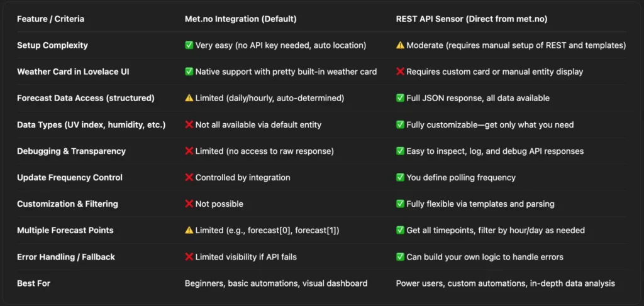Click the red X beside "Controlled by integration"
The image size is (644, 306).
(189, 177)
